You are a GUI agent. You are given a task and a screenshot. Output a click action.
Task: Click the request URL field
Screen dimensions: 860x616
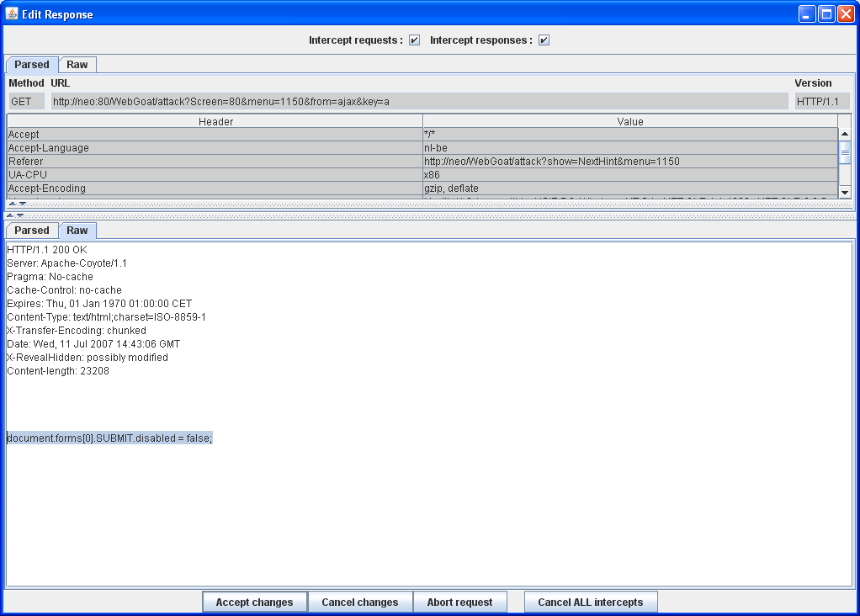click(x=419, y=102)
